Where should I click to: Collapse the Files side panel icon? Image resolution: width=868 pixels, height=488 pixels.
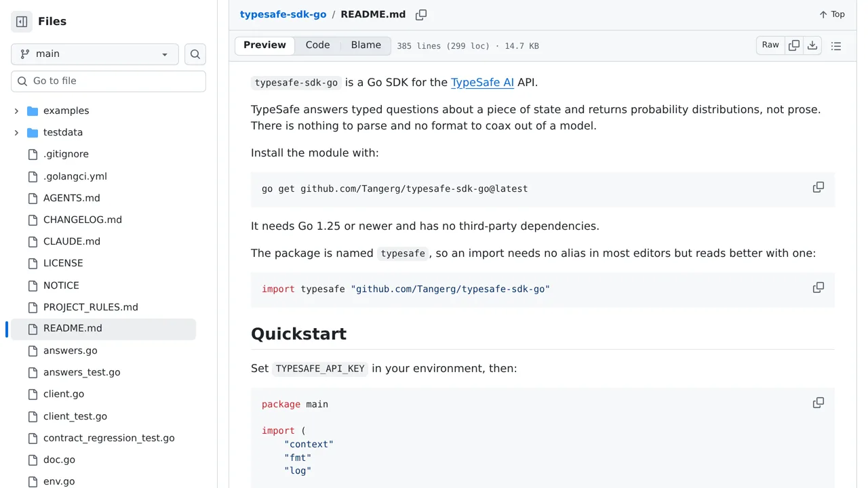[22, 22]
